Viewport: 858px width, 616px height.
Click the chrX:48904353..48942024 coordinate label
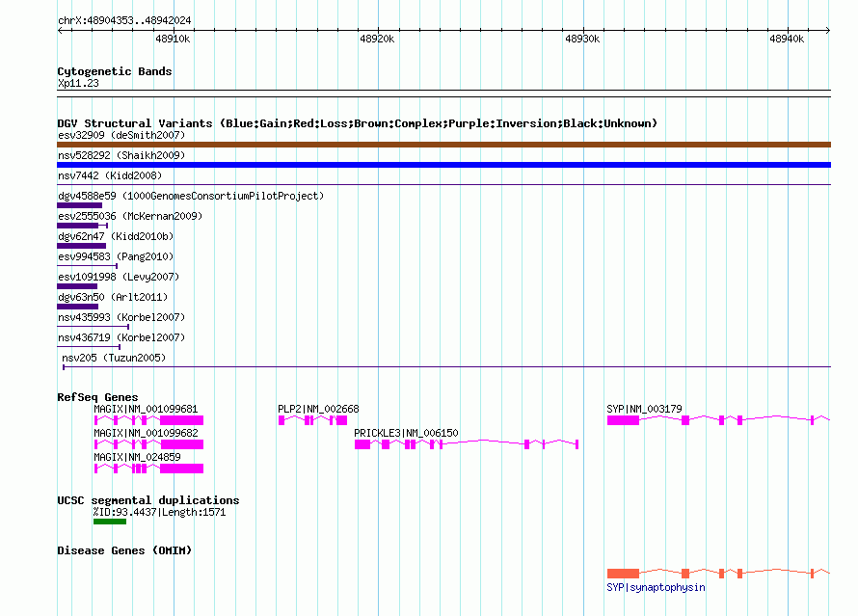(124, 21)
